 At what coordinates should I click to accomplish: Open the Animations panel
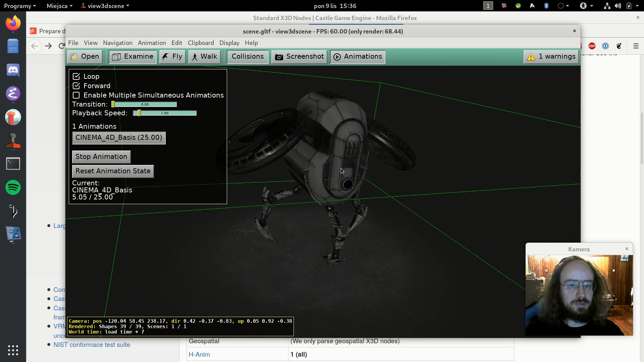pyautogui.click(x=357, y=57)
